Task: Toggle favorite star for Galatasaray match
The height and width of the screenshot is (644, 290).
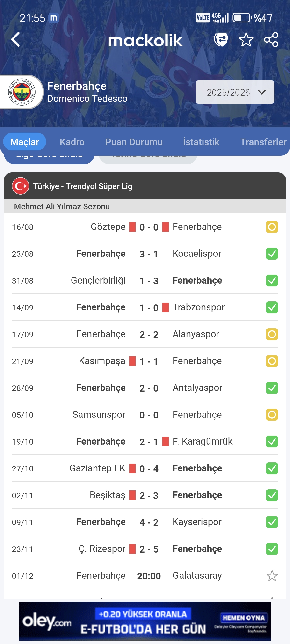Action: coord(272,576)
